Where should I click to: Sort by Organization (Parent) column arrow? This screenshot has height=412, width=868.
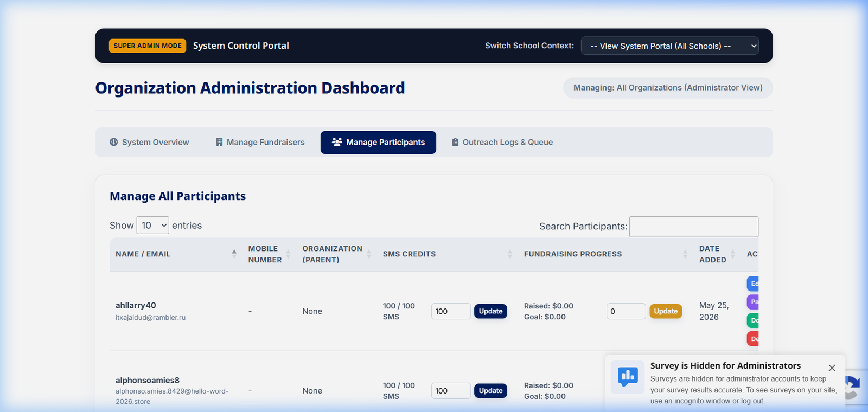(x=369, y=254)
